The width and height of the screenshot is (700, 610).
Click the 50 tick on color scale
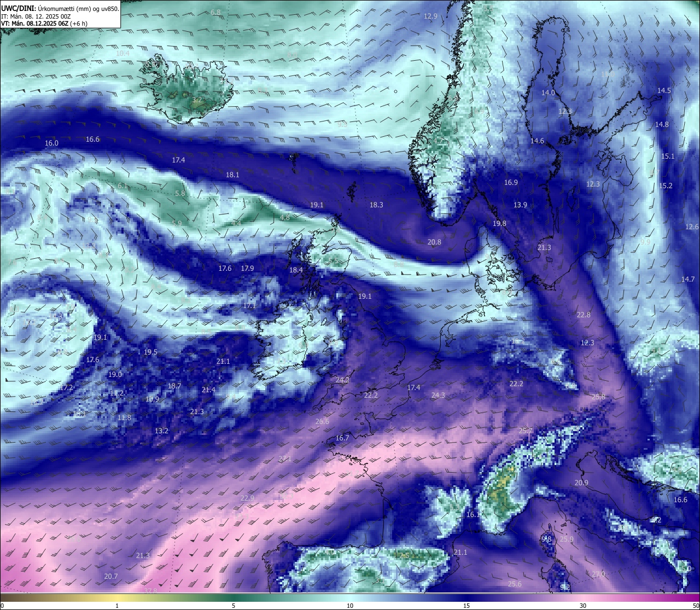[696, 606]
